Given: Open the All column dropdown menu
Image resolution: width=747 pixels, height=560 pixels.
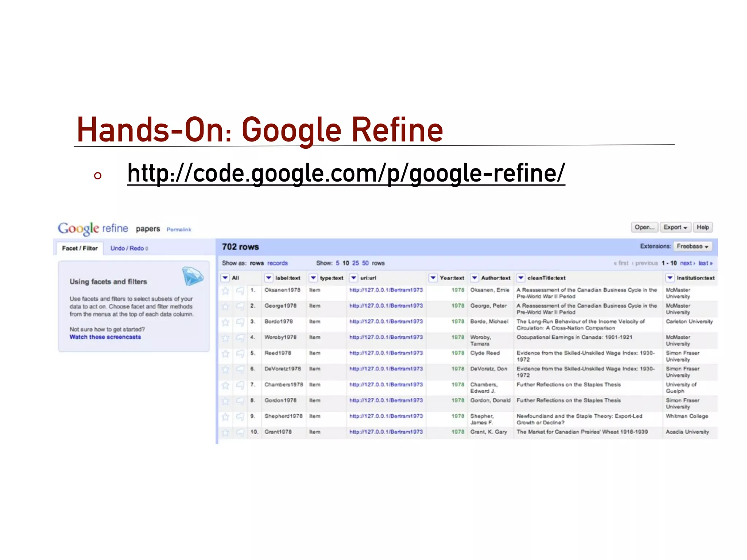Looking at the screenshot, I should tap(225, 278).
